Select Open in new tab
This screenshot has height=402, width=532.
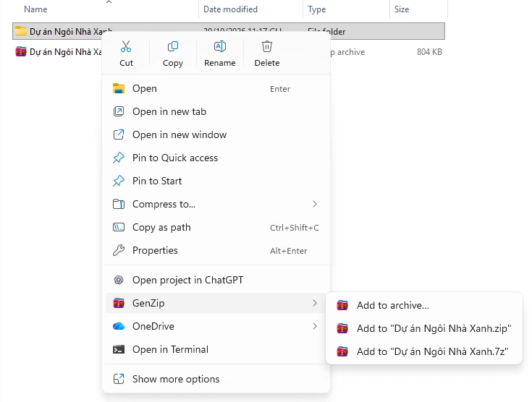216,111
